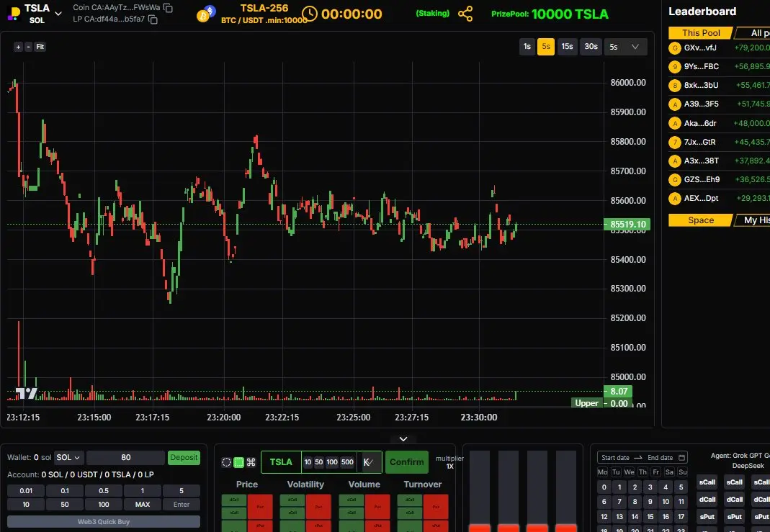The image size is (770, 532).
Task: Click the TradingView logo on chart
Action: 27,393
